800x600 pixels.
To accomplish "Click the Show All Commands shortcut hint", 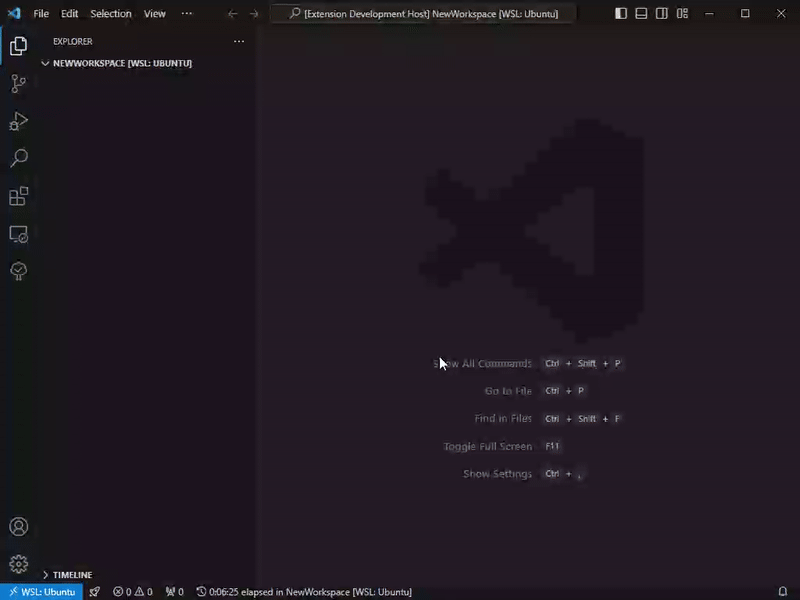I will (x=528, y=364).
